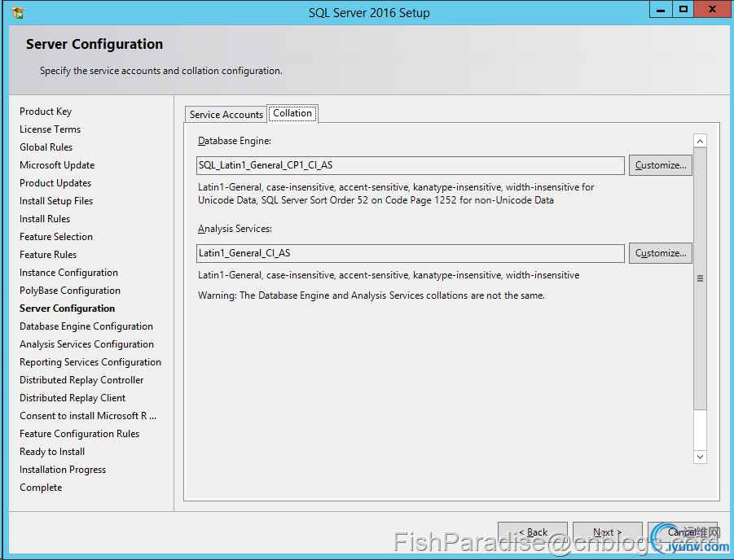734x560 pixels.
Task: Cancel the SQL Server setup
Action: tap(683, 532)
